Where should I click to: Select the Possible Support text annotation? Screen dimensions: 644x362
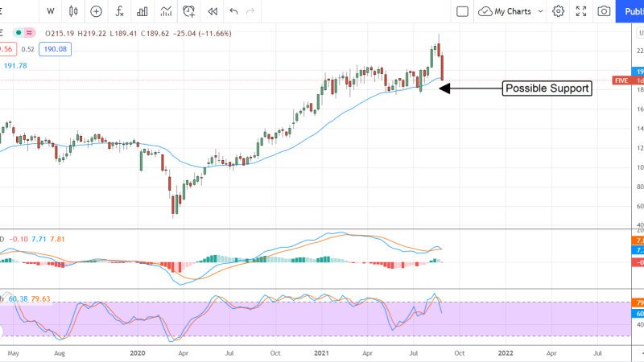point(547,88)
